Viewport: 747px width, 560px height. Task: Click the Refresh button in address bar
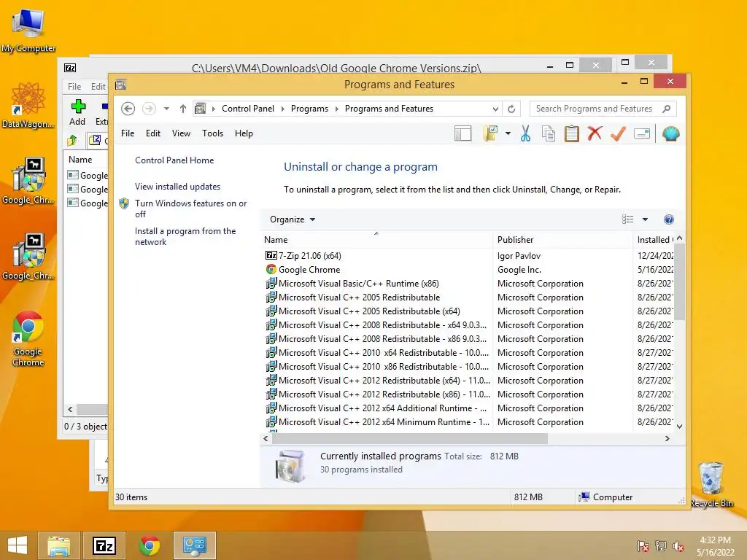511,109
